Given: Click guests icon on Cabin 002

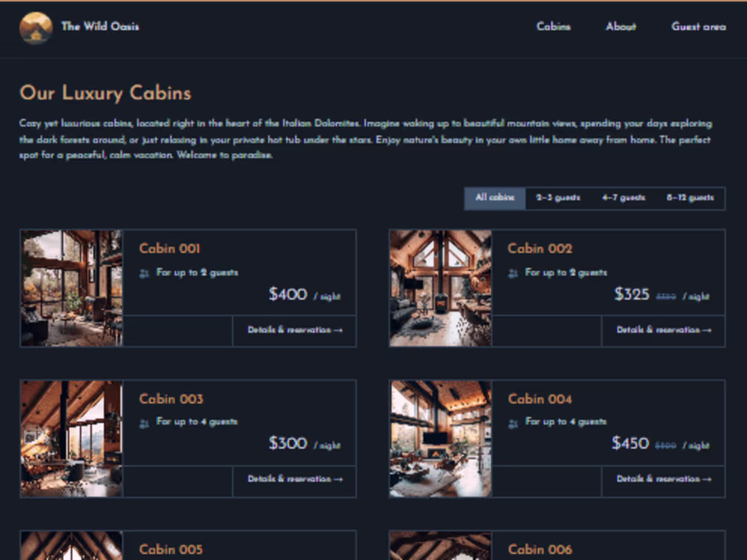Looking at the screenshot, I should [513, 274].
